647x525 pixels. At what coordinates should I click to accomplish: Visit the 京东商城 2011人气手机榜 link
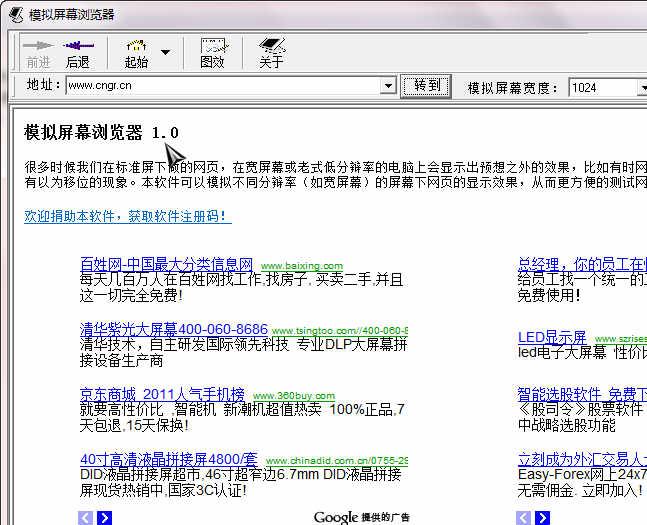(x=162, y=393)
